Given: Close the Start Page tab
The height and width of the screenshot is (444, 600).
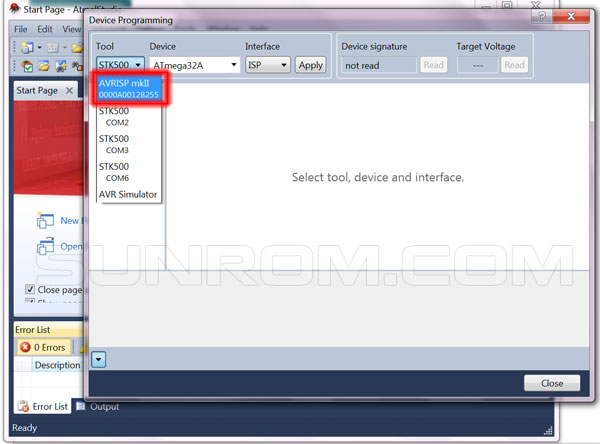Looking at the screenshot, I should point(69,91).
